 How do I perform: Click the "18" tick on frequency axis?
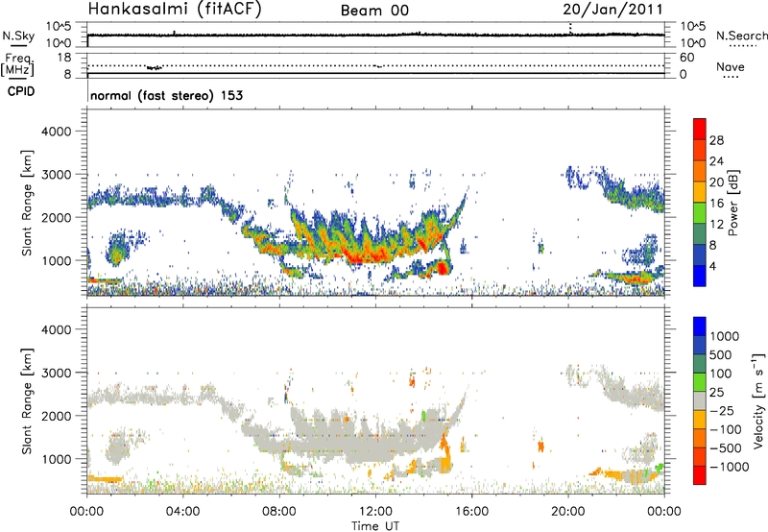pos(64,58)
